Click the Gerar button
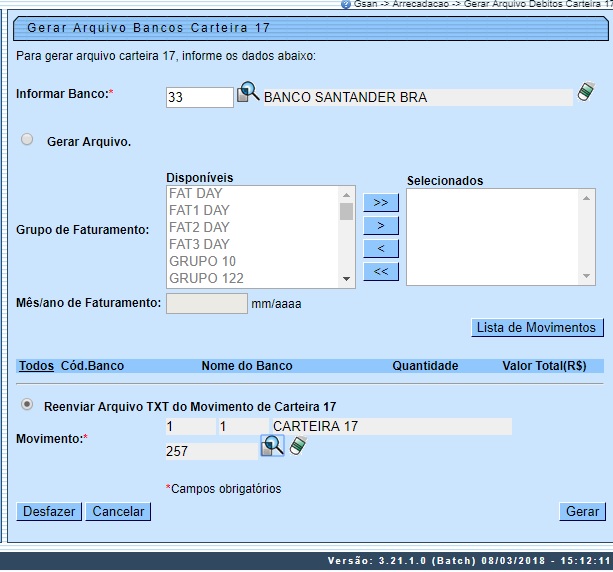Viewport: 613px width, 572px height. [x=582, y=511]
